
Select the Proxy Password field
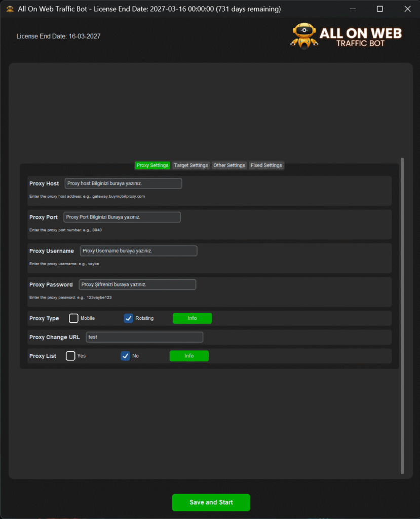pyautogui.click(x=137, y=284)
